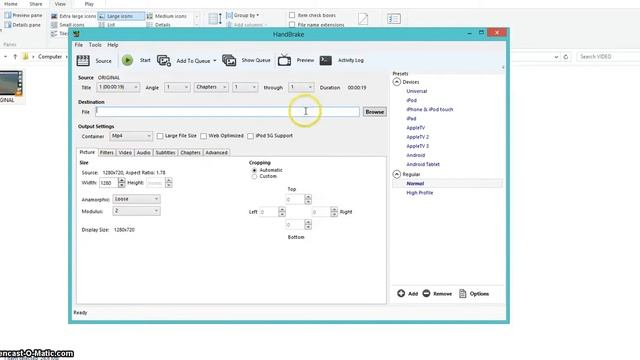Open the Container Mp4 dropdown
Screen dimensions: 640x360
(x=131, y=136)
